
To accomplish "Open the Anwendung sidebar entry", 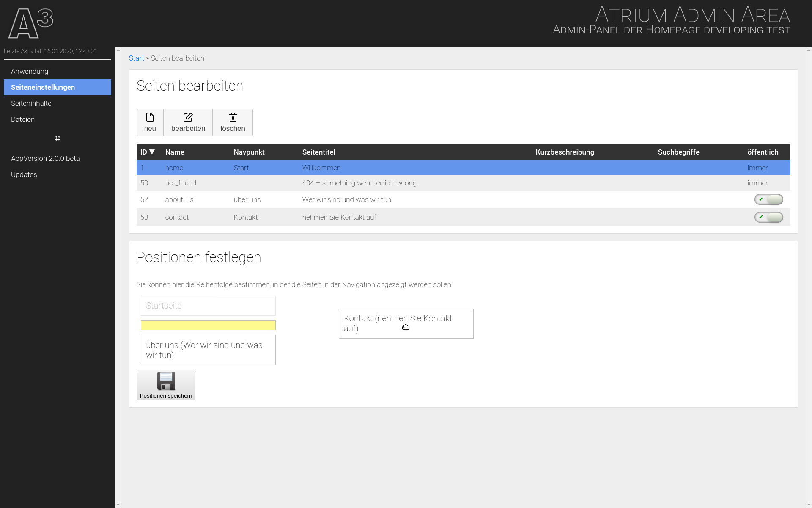I will coord(30,71).
